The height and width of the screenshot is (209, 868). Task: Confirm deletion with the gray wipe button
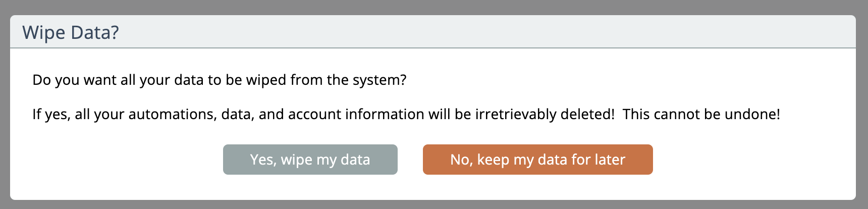(x=310, y=160)
